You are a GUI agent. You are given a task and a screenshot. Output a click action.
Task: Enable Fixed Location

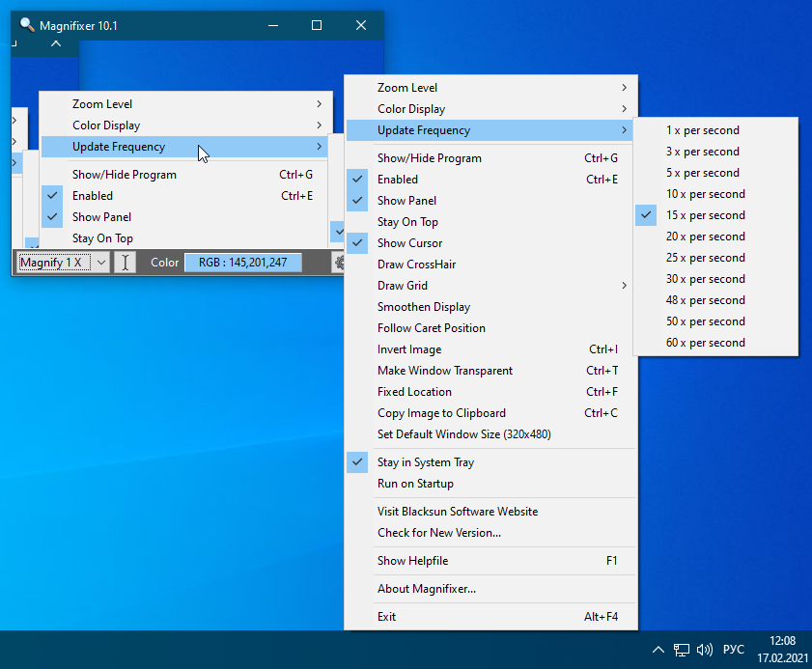click(490, 392)
